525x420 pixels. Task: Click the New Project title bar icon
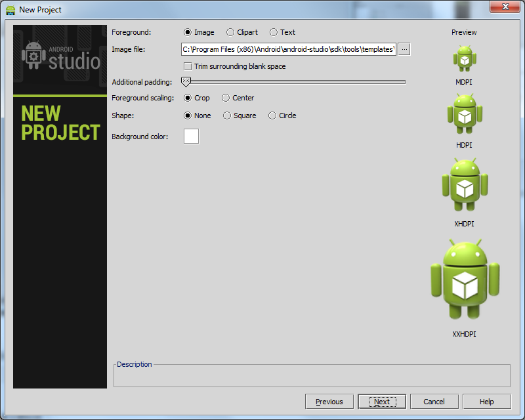(x=9, y=9)
